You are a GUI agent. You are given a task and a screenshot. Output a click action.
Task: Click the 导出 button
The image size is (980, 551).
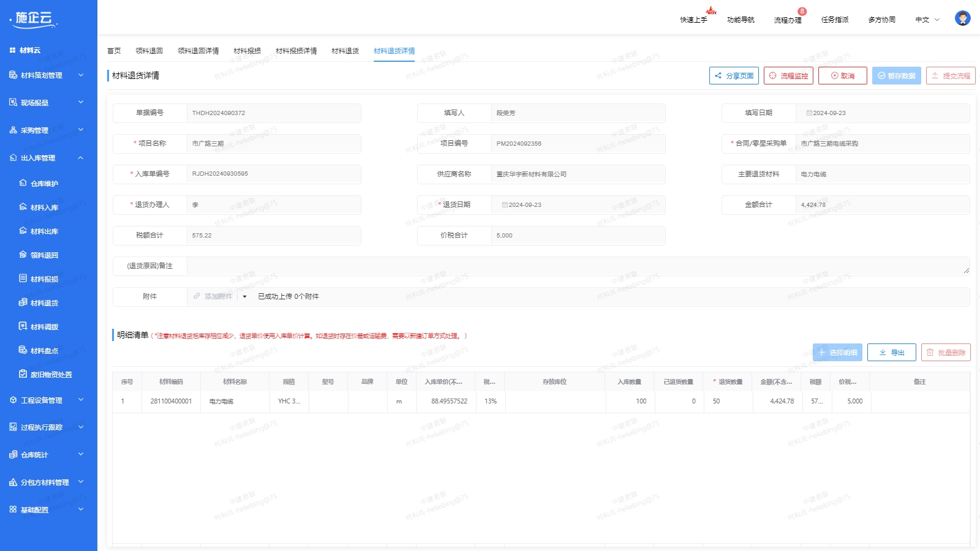[891, 353]
